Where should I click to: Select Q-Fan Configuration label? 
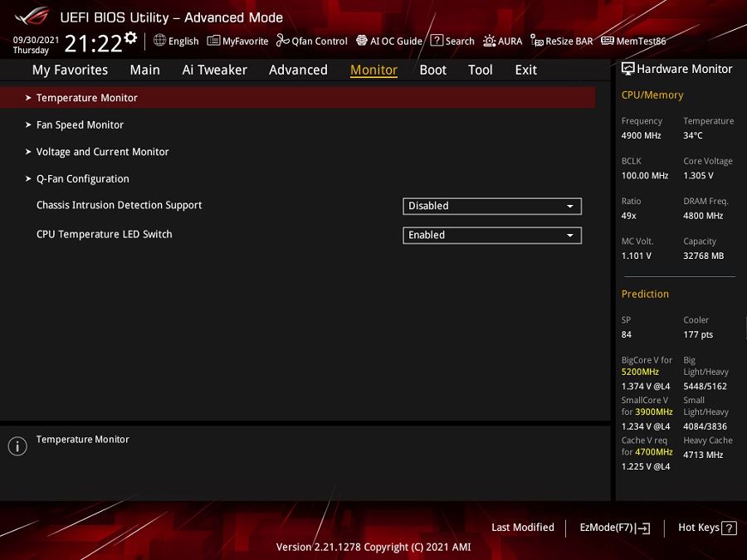(83, 179)
